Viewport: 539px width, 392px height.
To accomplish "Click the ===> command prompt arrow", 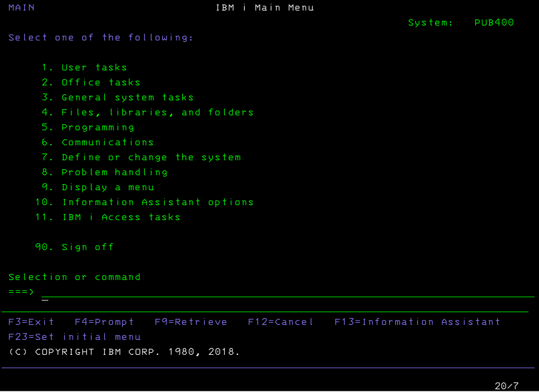I will click(x=21, y=292).
